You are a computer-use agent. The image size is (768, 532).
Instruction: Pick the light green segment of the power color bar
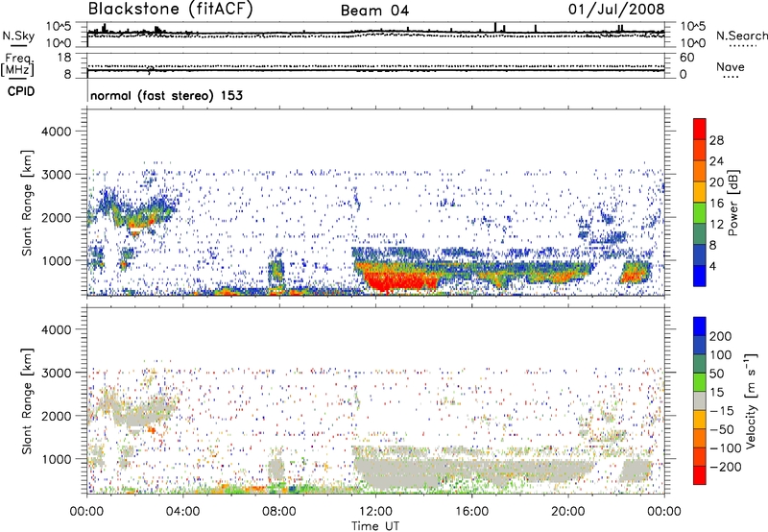click(x=700, y=213)
